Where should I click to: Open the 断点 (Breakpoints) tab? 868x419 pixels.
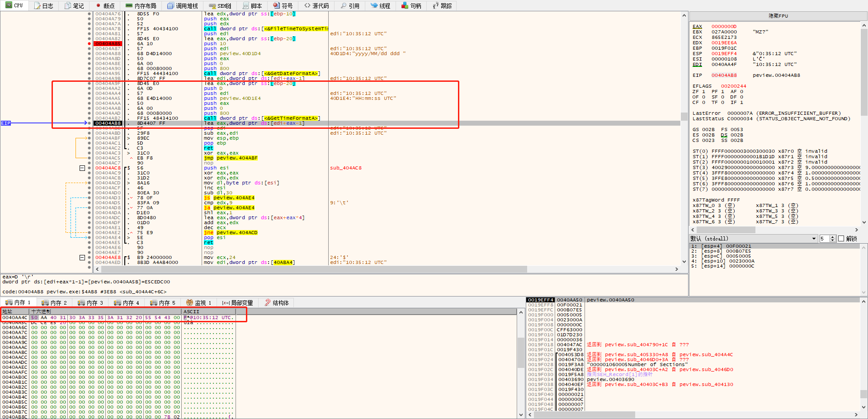[105, 5]
